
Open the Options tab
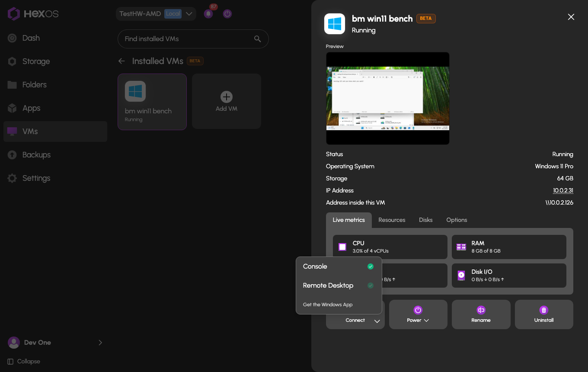click(x=457, y=220)
